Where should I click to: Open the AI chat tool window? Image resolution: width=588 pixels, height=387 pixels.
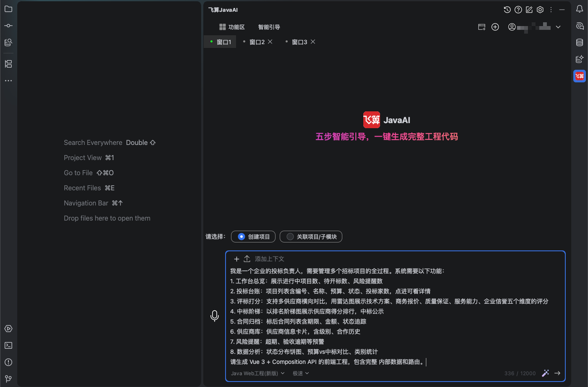pyautogui.click(x=580, y=26)
